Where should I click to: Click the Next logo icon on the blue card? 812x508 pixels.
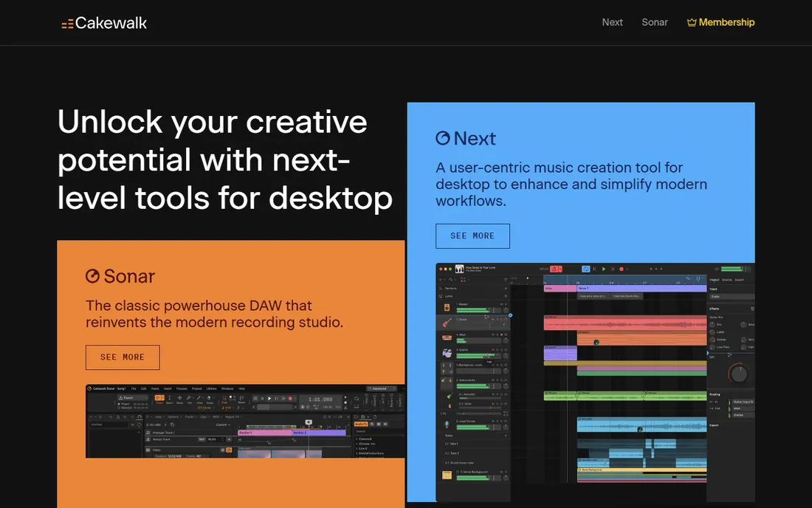click(442, 138)
